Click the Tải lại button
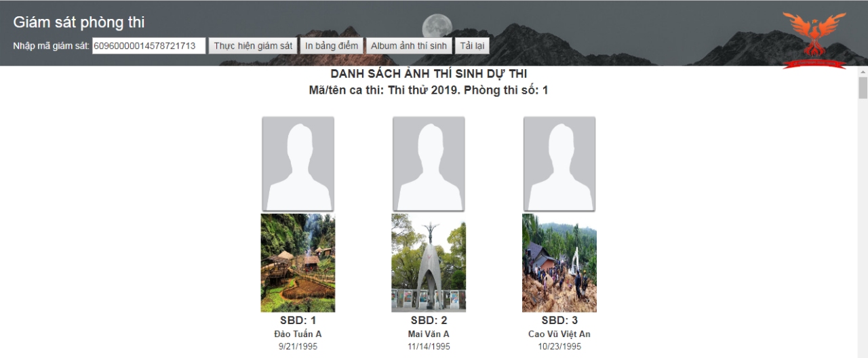This screenshot has width=868, height=358. click(471, 46)
